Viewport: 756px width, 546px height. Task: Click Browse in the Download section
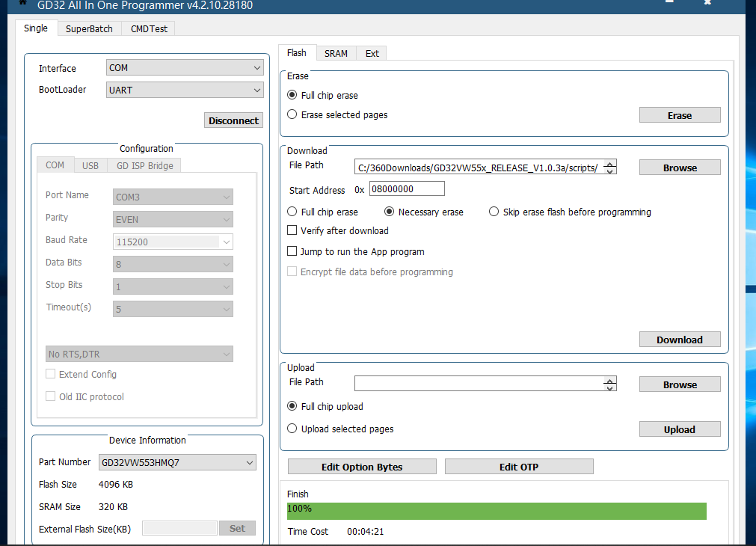[679, 168]
